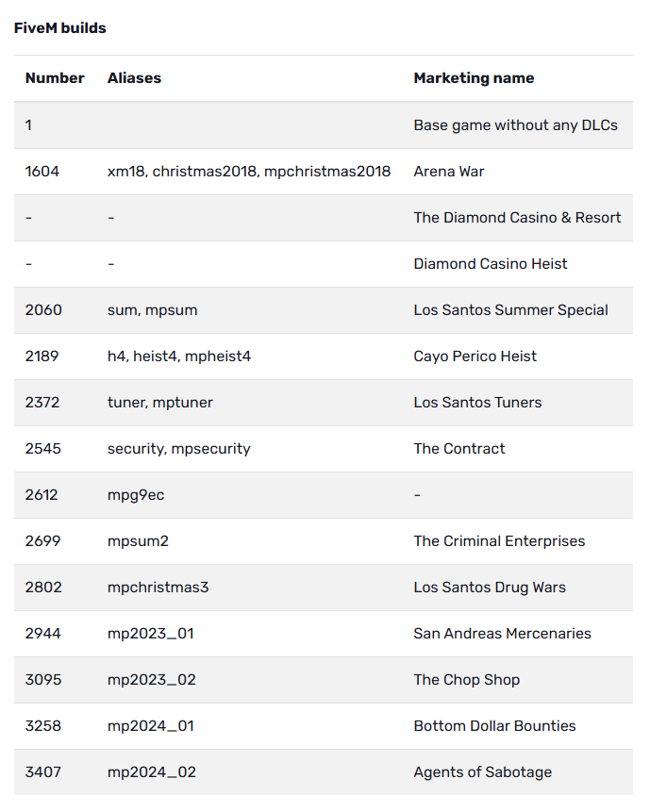Select the Diamond Casino Heist cell
Viewport: 650px width, 812px height.
coord(490,263)
